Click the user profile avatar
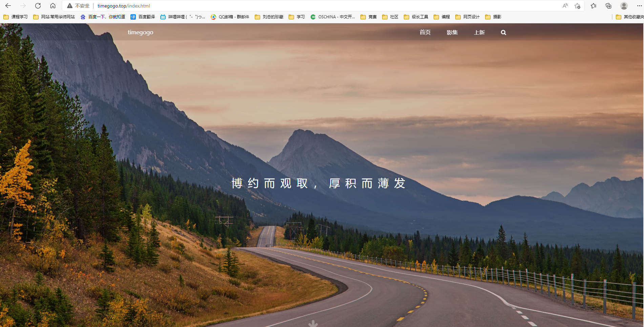The height and width of the screenshot is (327, 644). (624, 6)
